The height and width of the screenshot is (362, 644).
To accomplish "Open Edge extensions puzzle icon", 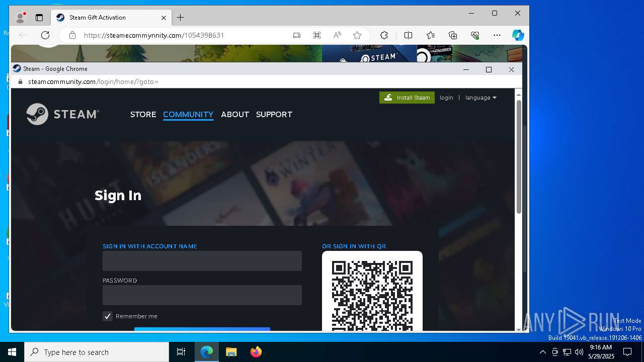I will pos(384,35).
